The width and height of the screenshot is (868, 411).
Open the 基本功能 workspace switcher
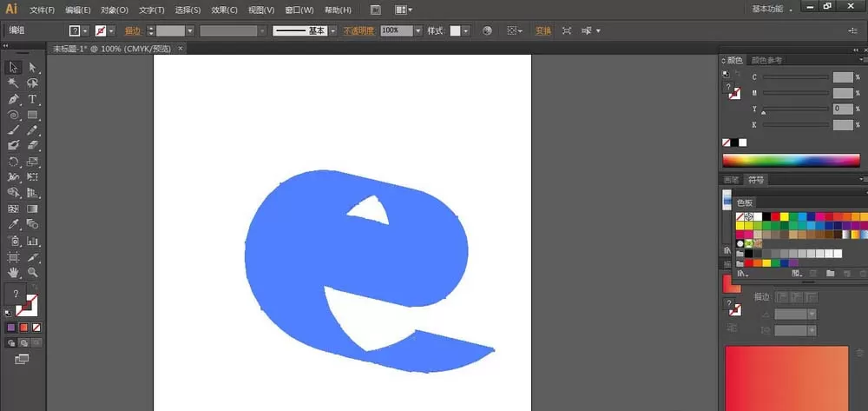[x=773, y=10]
